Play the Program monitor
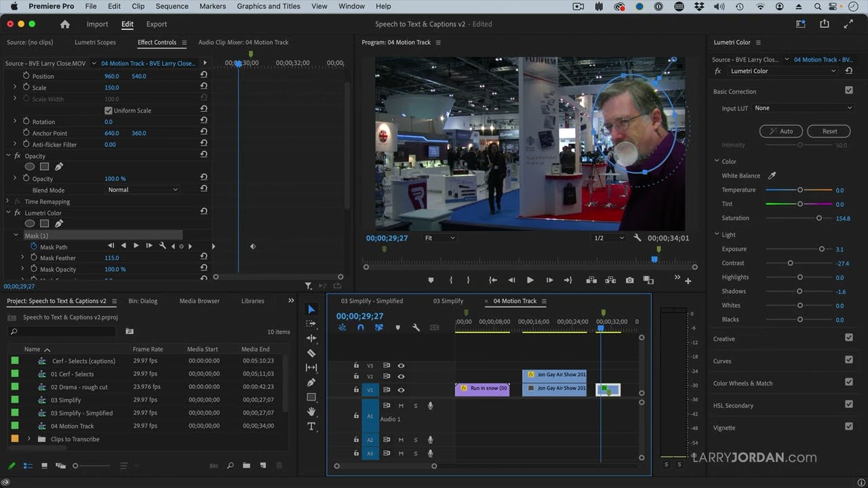Viewport: 868px width, 488px height. tap(530, 280)
